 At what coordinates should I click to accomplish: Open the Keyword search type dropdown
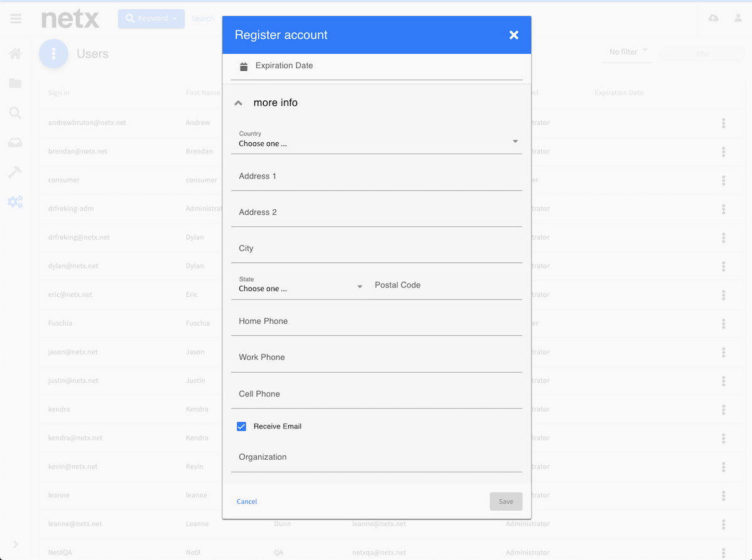(x=151, y=19)
